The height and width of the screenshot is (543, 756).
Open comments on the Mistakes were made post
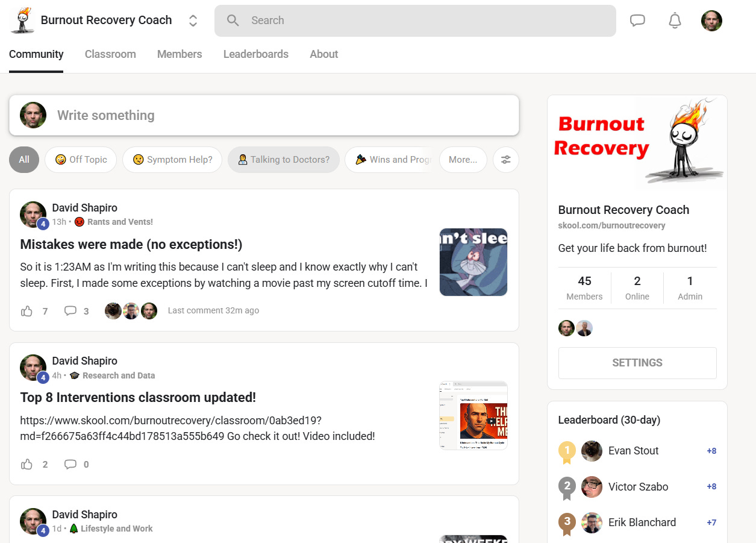(x=70, y=311)
